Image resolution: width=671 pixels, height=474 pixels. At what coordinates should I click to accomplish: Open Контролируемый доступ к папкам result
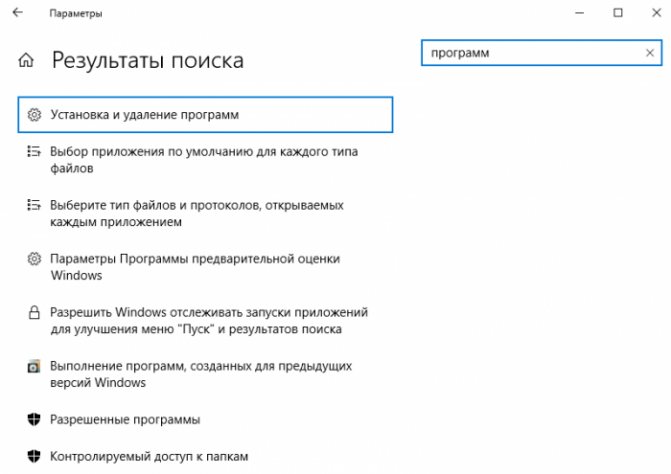click(149, 456)
